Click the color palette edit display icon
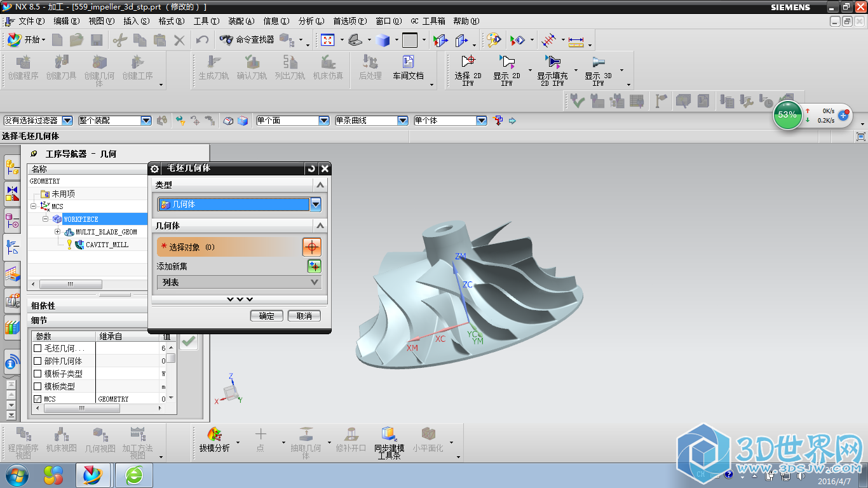868x488 pixels. point(494,40)
